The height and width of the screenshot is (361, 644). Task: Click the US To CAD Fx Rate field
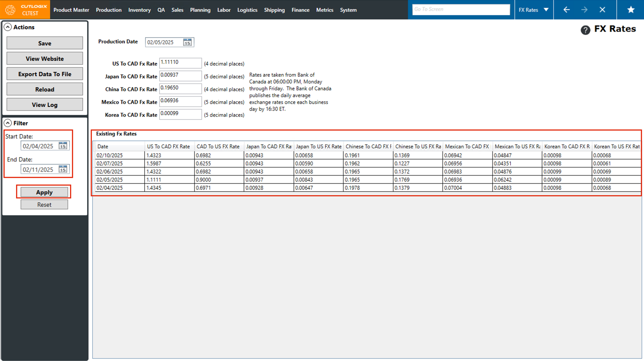coord(180,63)
